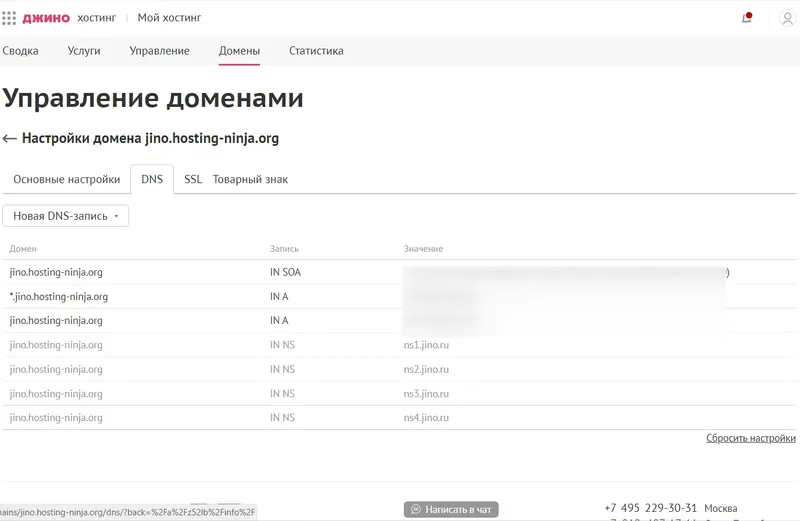This screenshot has width=800, height=521.
Task: Click the Запись column header
Action: coord(284,249)
